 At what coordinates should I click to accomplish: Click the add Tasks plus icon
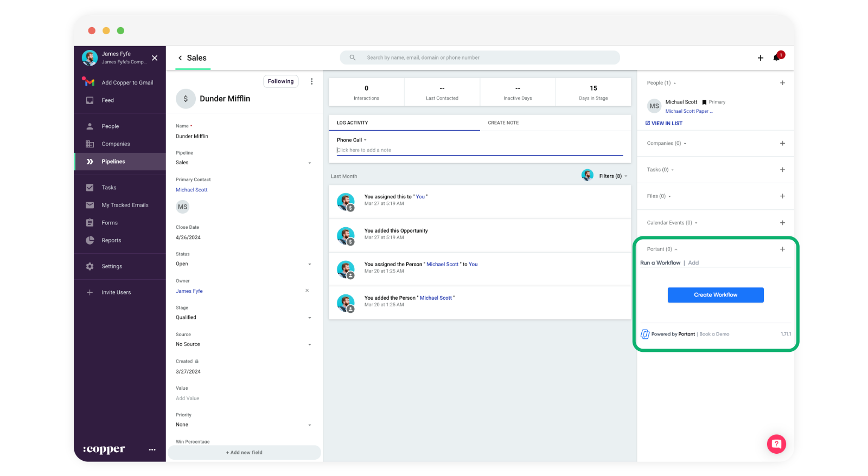[782, 170]
